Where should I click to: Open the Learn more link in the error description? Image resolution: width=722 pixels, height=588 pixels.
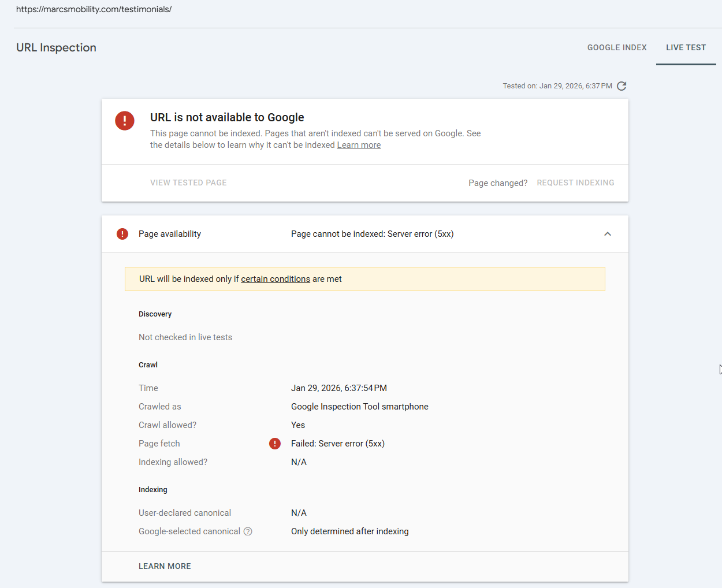[359, 145]
